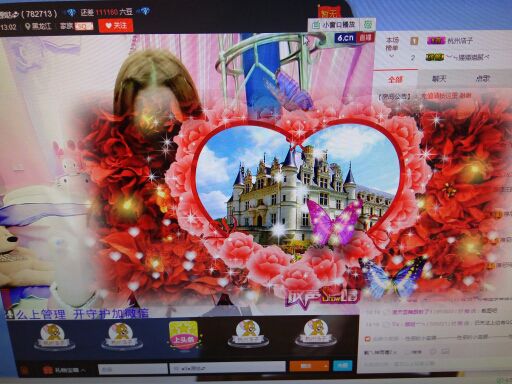
Task: Click the gift quantity input field
Action: (132, 369)
